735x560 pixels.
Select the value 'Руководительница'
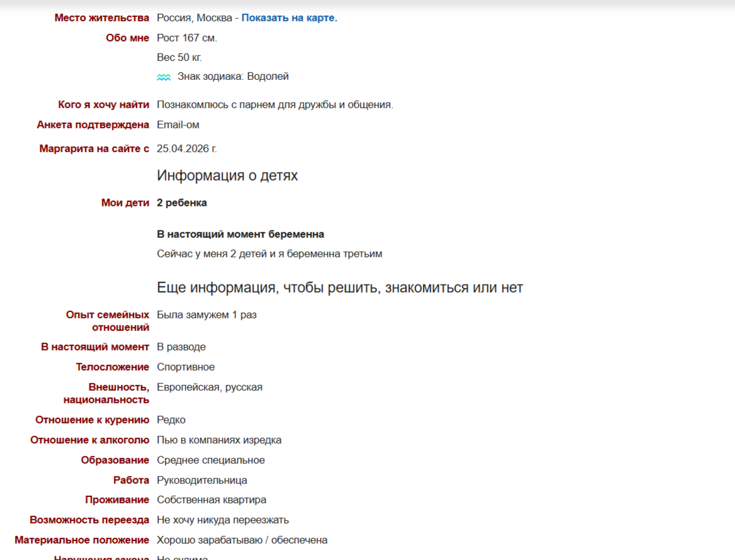(x=202, y=480)
